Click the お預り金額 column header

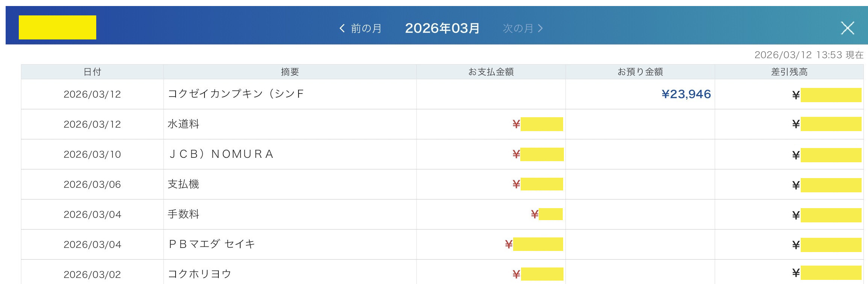(640, 72)
